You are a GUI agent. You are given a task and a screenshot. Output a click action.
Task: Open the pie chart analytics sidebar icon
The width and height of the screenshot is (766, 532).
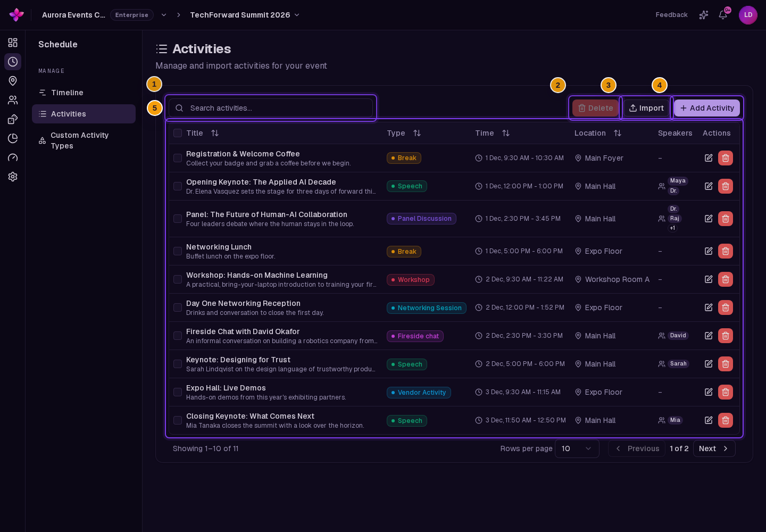tap(13, 138)
